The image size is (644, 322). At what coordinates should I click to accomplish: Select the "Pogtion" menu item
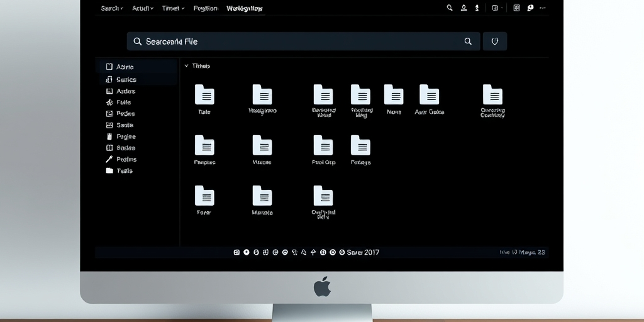tap(206, 8)
